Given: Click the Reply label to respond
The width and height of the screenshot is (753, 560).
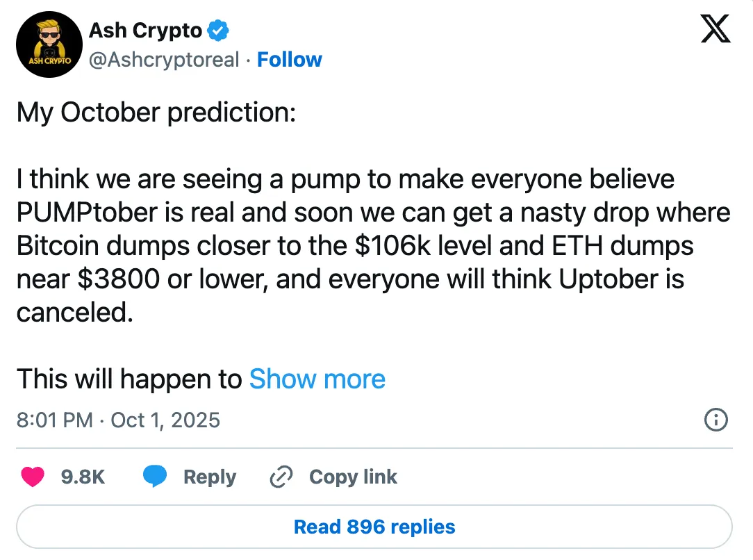Looking at the screenshot, I should click(x=209, y=477).
